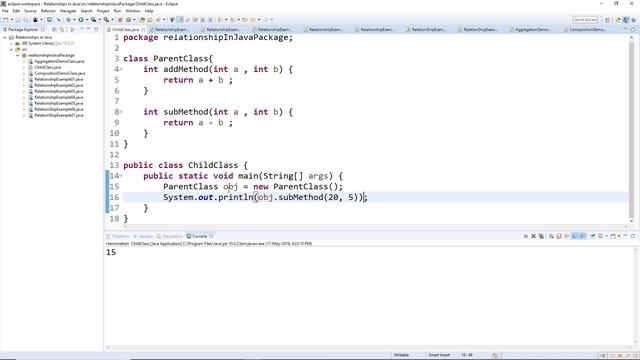Open the Project menu
This screenshot has width=640, height=360.
[x=103, y=11]
